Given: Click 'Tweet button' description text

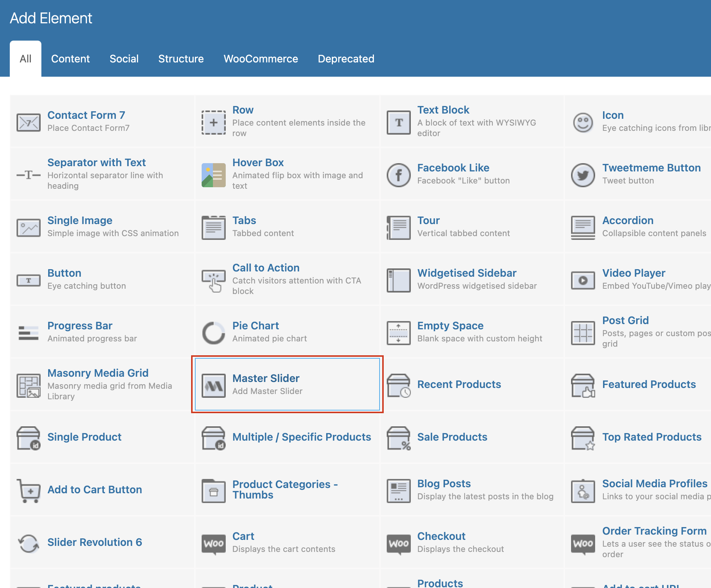Looking at the screenshot, I should 628,180.
